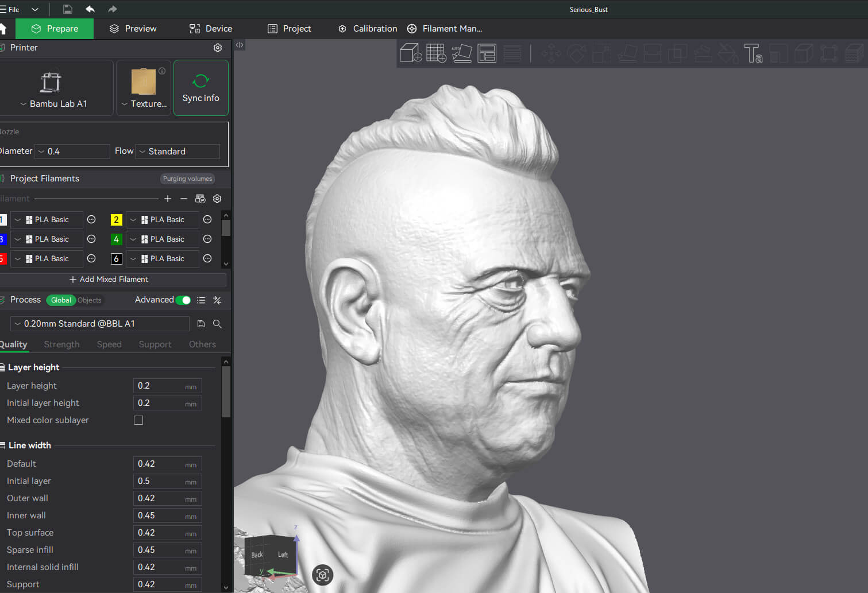
Task: Switch to the Strength settings tab
Action: pyautogui.click(x=61, y=344)
